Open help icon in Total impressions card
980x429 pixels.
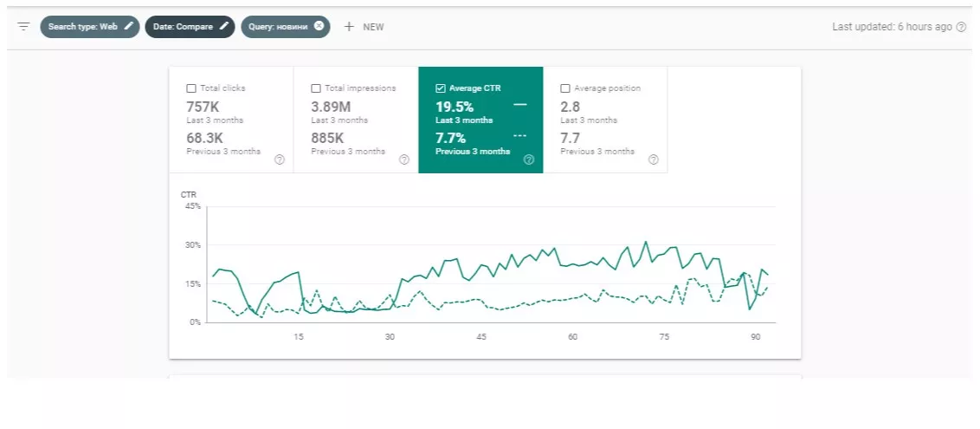pyautogui.click(x=404, y=159)
